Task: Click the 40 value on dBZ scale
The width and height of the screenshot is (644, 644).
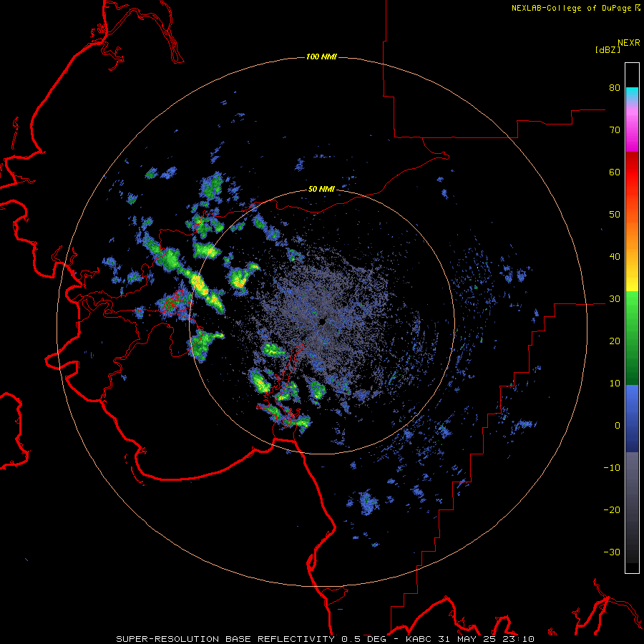Action: 615,257
